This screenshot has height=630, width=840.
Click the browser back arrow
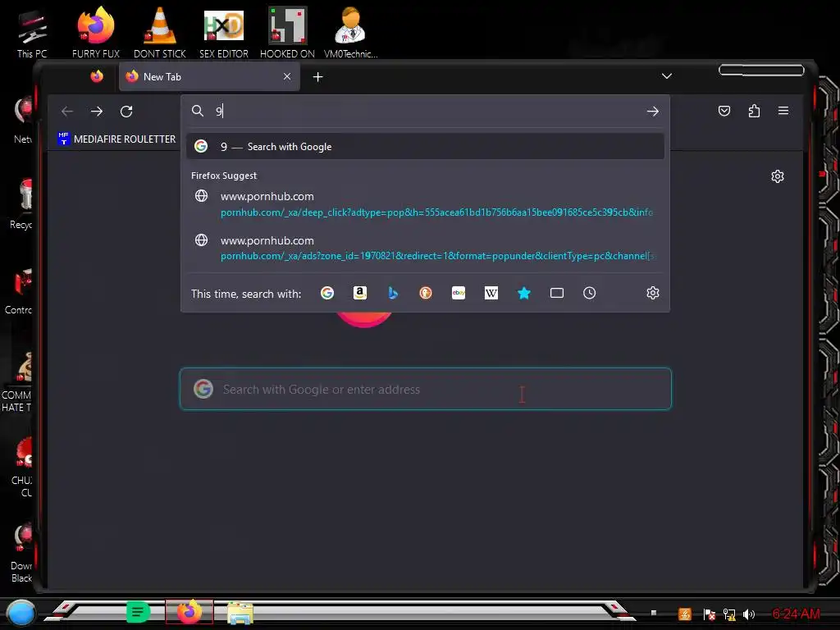(67, 112)
